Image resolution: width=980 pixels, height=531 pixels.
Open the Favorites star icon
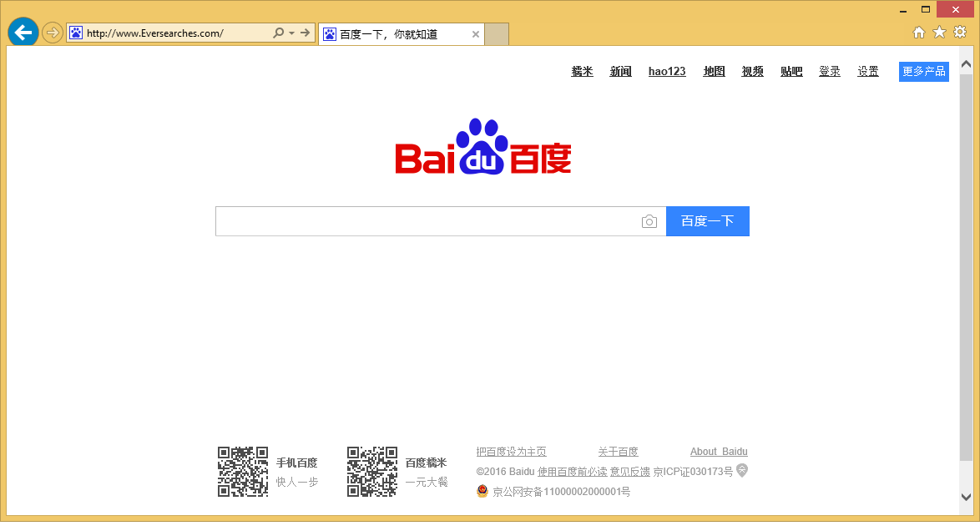938,32
